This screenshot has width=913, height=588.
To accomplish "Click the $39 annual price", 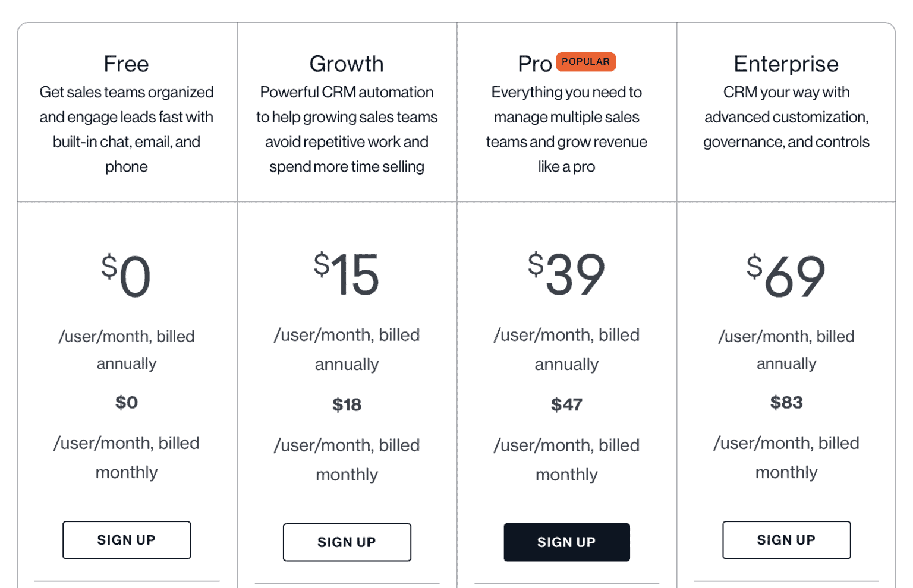I will coord(566,274).
